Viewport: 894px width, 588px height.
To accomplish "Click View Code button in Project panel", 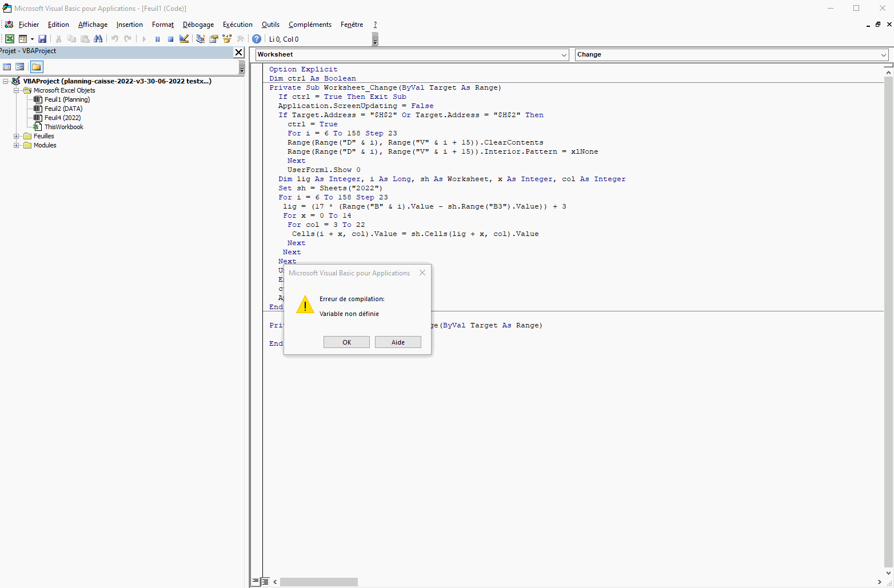I will [x=7, y=67].
